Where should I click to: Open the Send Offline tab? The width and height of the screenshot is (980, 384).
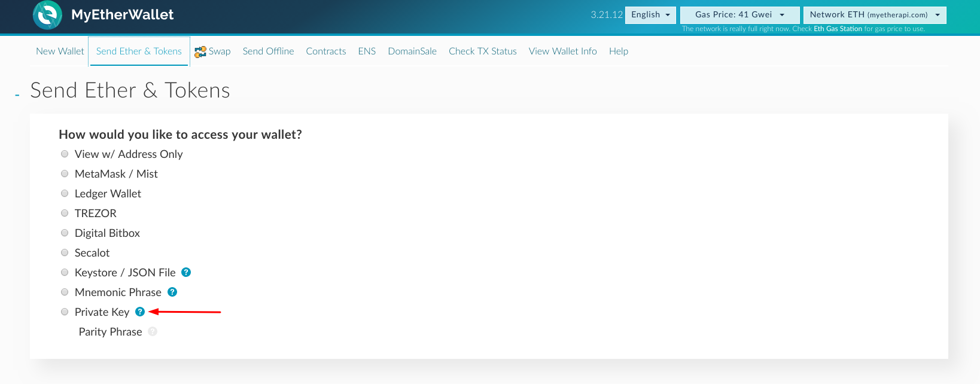coord(268,51)
